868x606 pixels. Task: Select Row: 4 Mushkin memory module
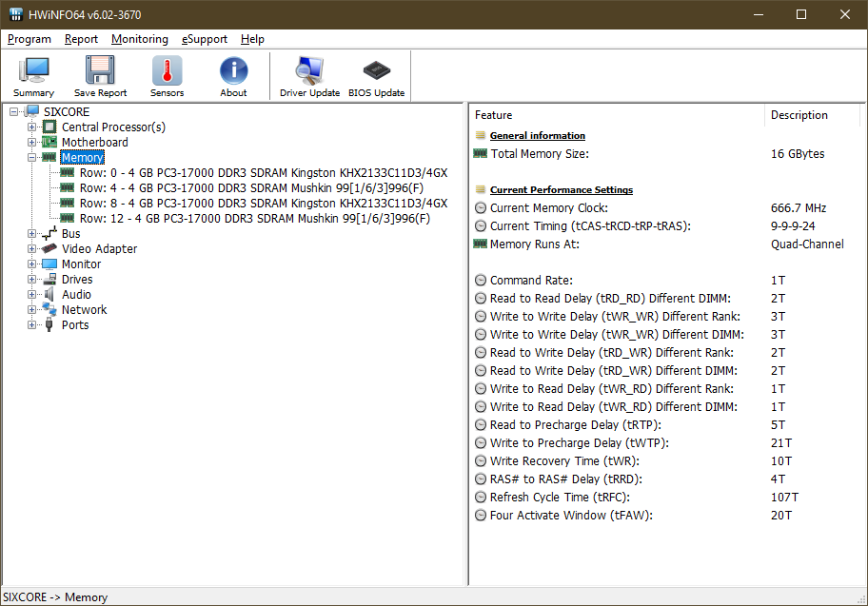pos(251,187)
